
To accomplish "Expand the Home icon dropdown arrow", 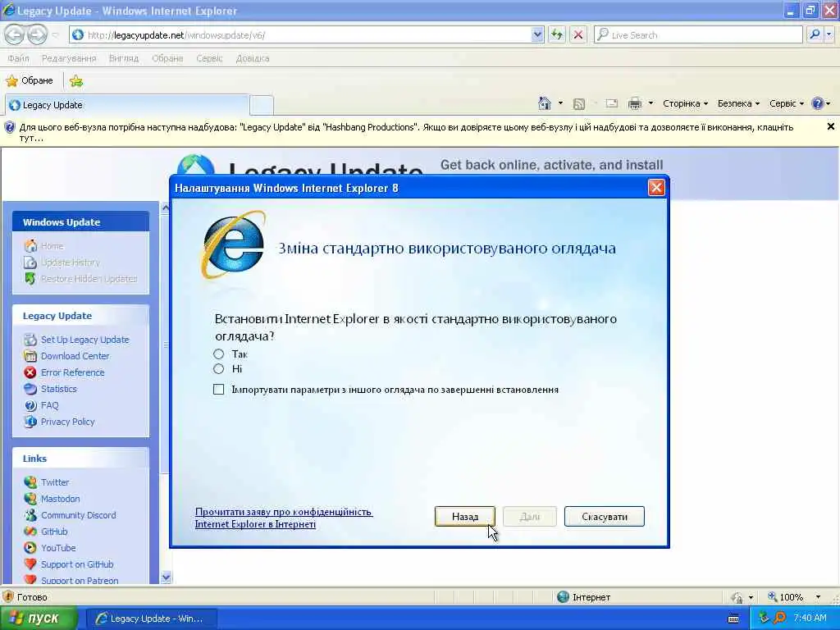I will 560,103.
